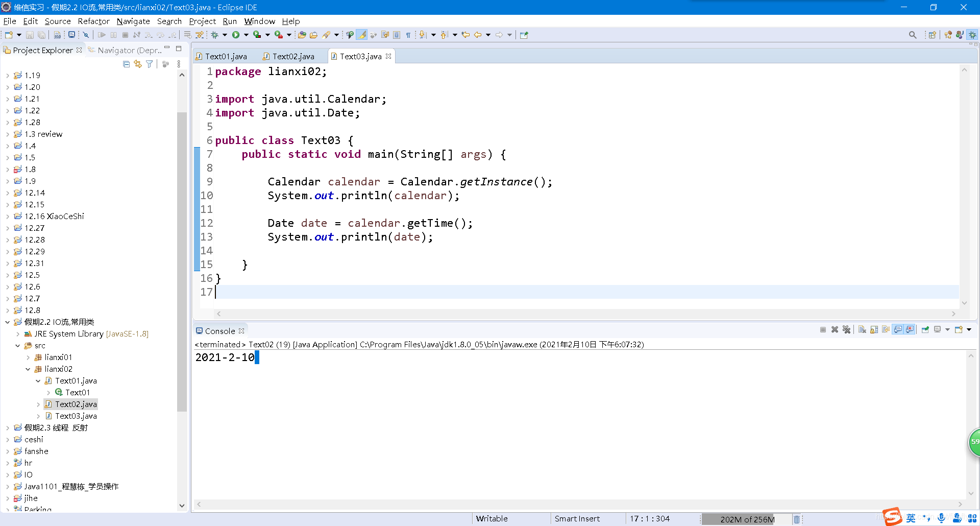The image size is (980, 526).
Task: Open the Display Selected Console dropdown
Action: pos(947,329)
